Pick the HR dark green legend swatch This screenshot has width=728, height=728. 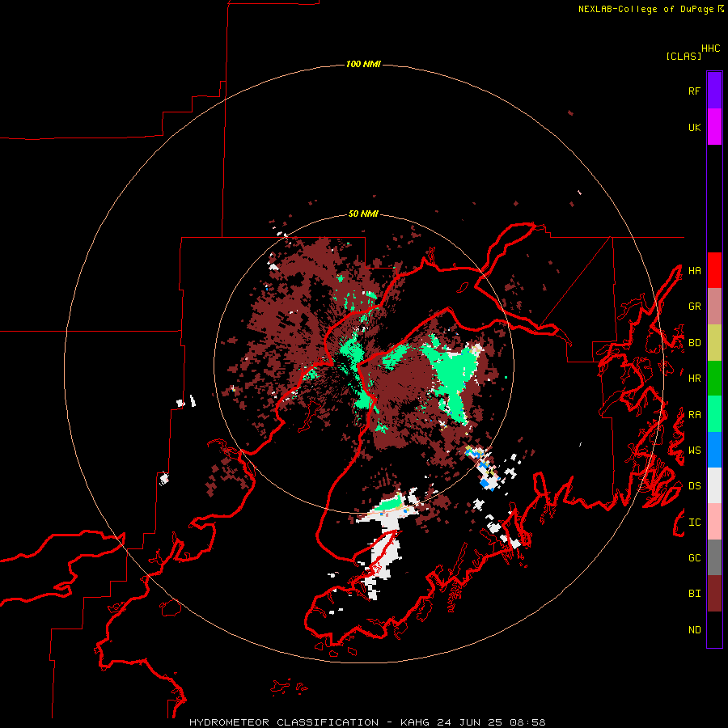(x=714, y=379)
